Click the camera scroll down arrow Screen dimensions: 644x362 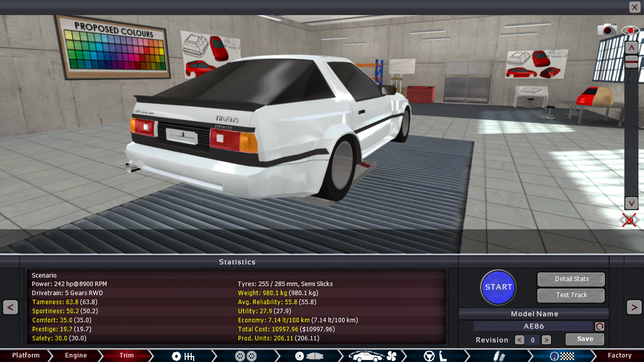(x=631, y=203)
